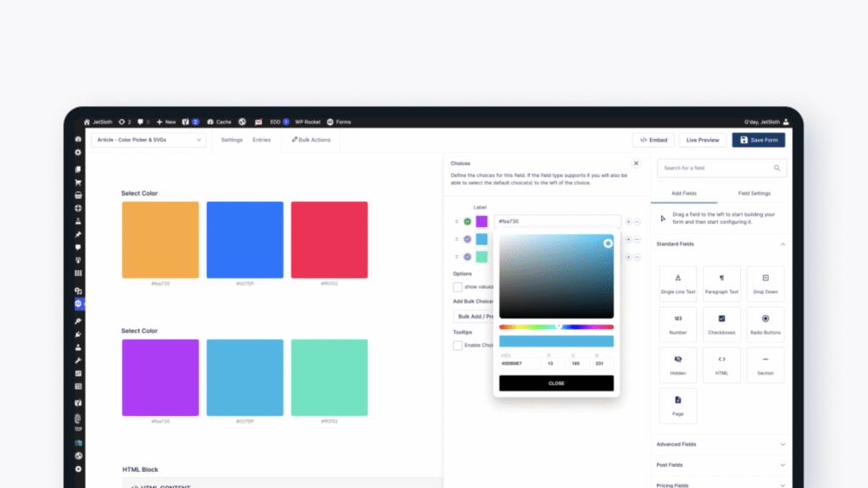Open the Settings tab
868x488 pixels.
point(232,140)
